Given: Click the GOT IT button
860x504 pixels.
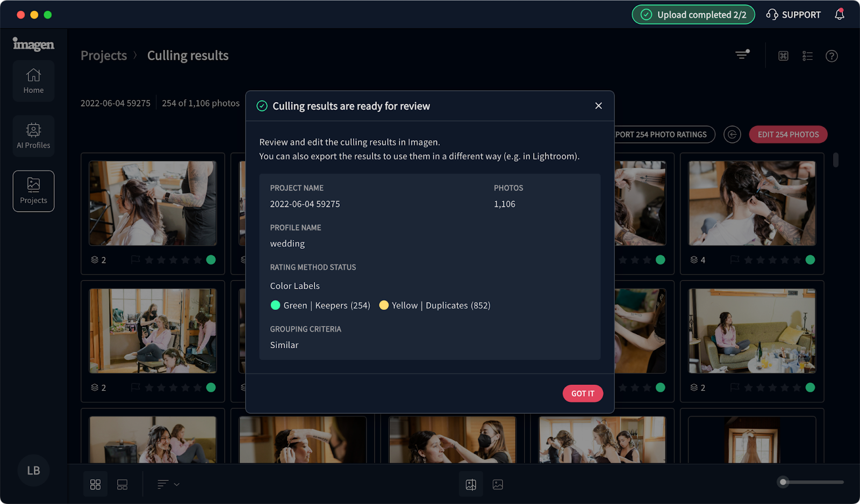Looking at the screenshot, I should click(x=583, y=393).
